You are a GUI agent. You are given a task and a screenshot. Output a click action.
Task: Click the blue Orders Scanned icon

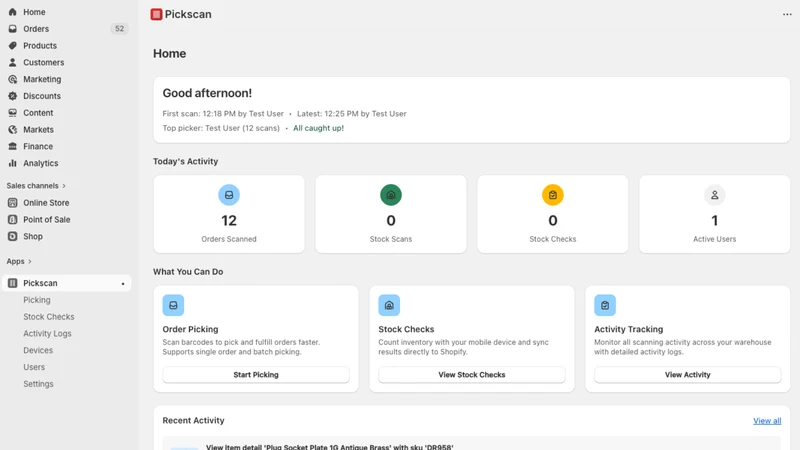[229, 195]
